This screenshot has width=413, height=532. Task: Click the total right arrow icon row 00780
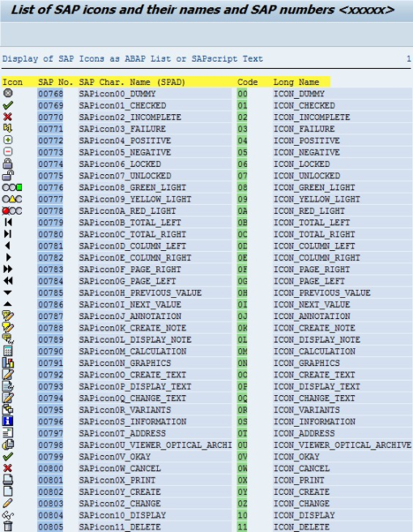[7, 234]
